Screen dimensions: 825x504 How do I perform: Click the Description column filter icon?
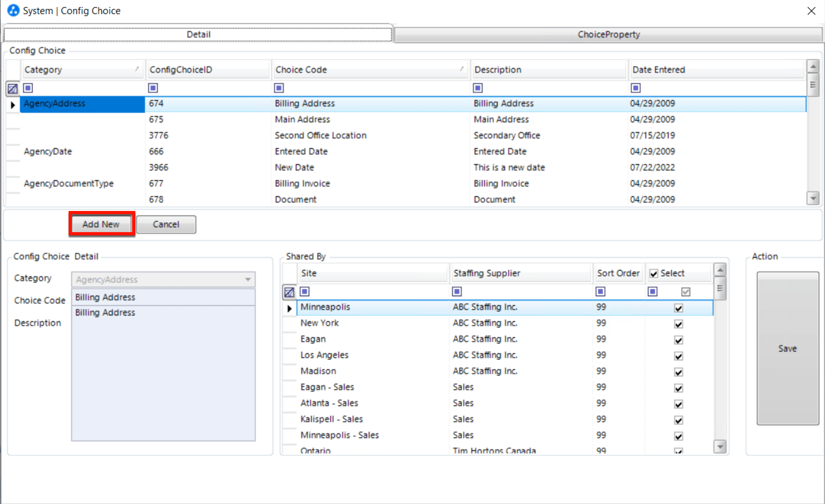tap(478, 88)
